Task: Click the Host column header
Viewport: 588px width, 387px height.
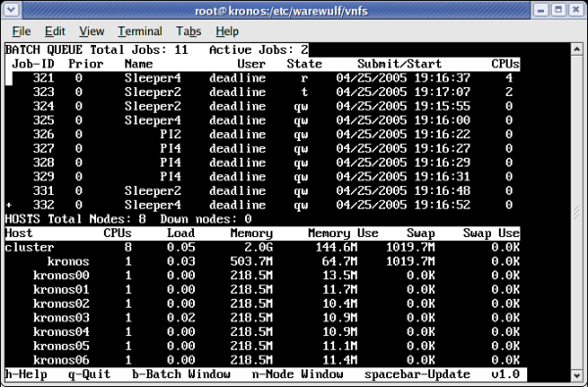Action: tap(20, 233)
